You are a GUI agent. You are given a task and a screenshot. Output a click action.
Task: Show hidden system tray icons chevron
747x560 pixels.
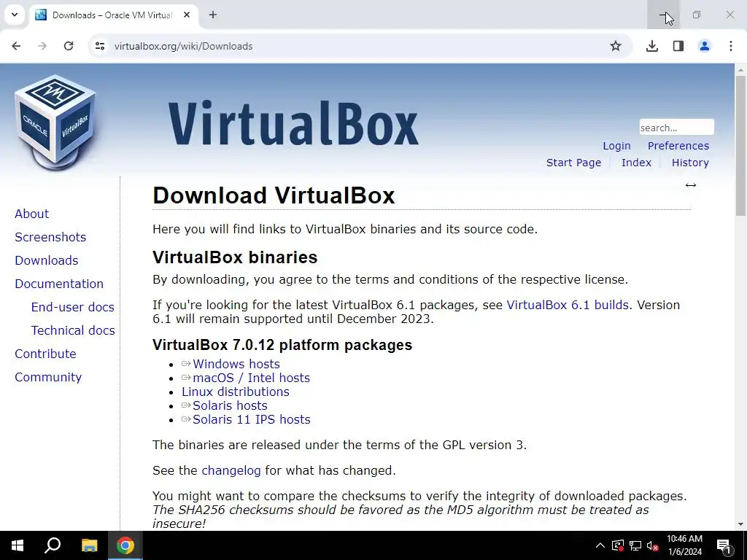(x=600, y=545)
